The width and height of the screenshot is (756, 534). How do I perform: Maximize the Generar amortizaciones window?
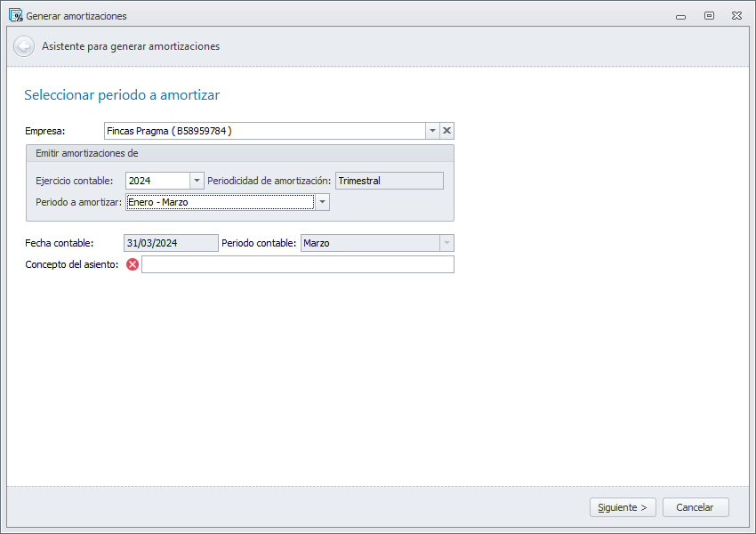(709, 16)
